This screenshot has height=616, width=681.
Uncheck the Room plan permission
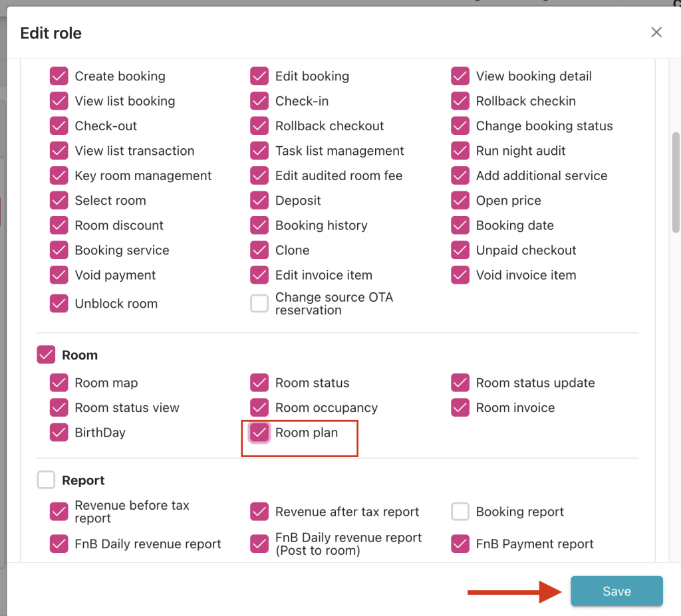coord(259,433)
